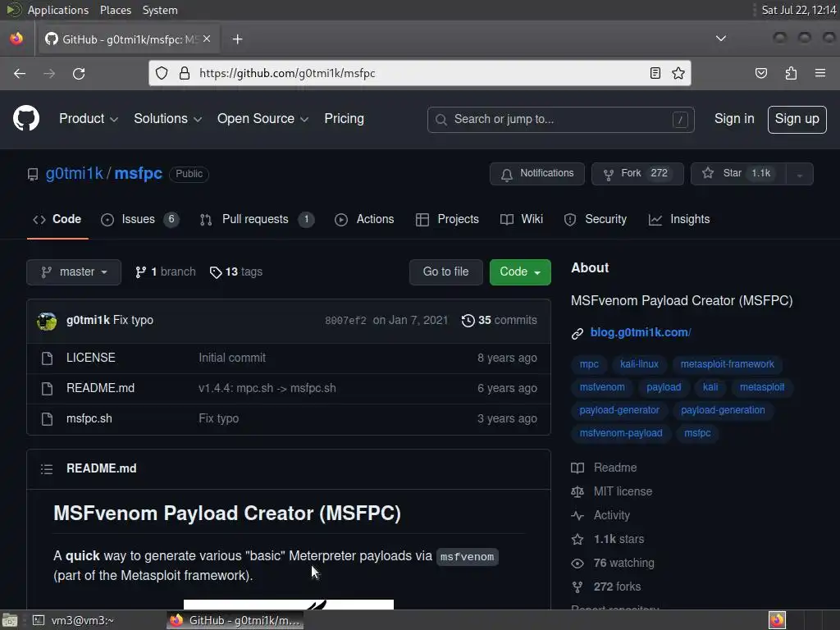Open the Insights tab
Screen dimensions: 840x630
(x=678, y=219)
